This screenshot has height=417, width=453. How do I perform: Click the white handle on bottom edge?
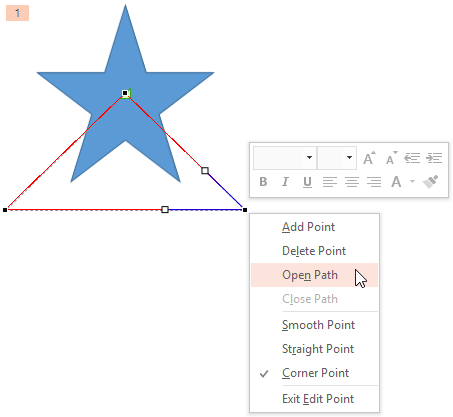[165, 209]
